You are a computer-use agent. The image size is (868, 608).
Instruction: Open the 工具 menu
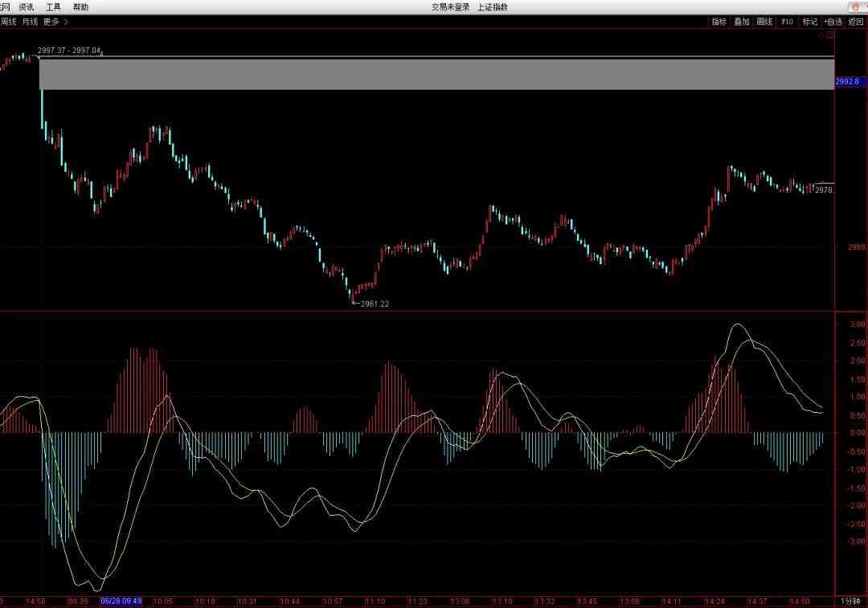pyautogui.click(x=53, y=7)
